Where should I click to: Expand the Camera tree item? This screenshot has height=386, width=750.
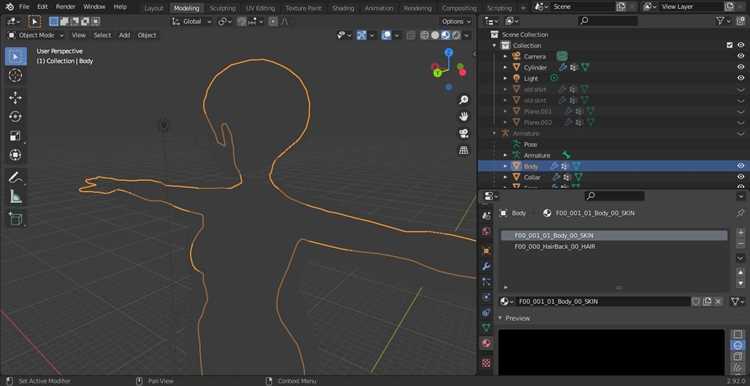point(505,56)
